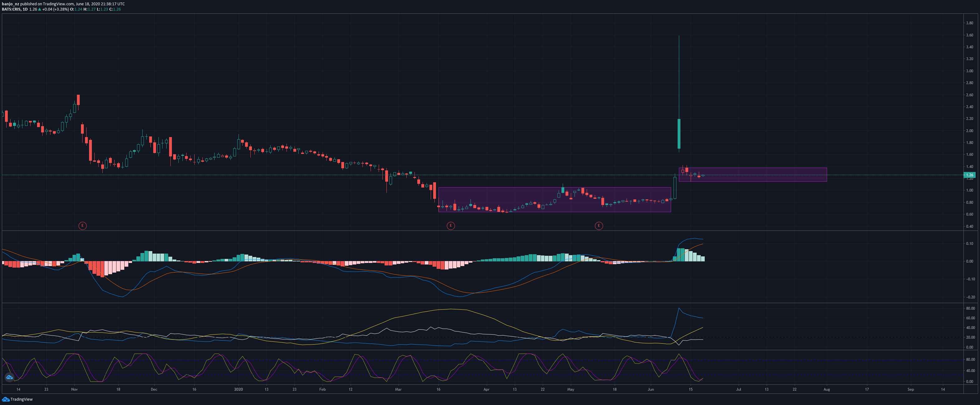Open the earnings marker E below mid-March candles
980x405 pixels.
coord(450,226)
